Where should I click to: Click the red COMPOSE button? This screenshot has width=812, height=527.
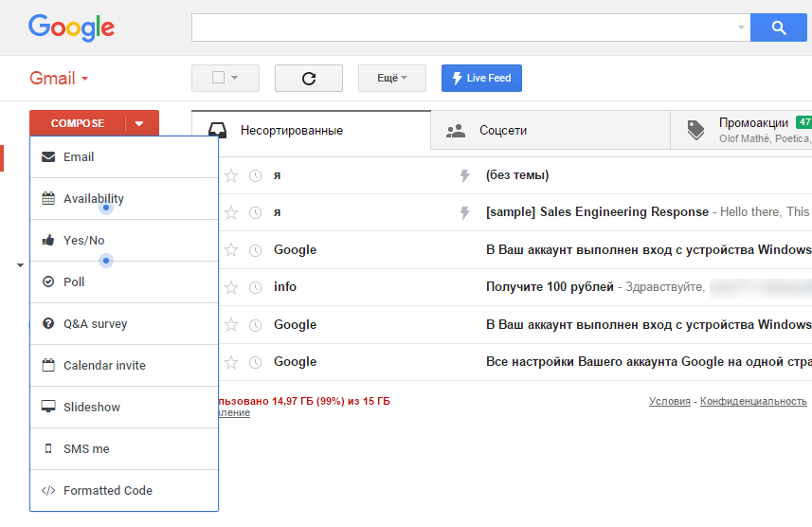point(78,123)
